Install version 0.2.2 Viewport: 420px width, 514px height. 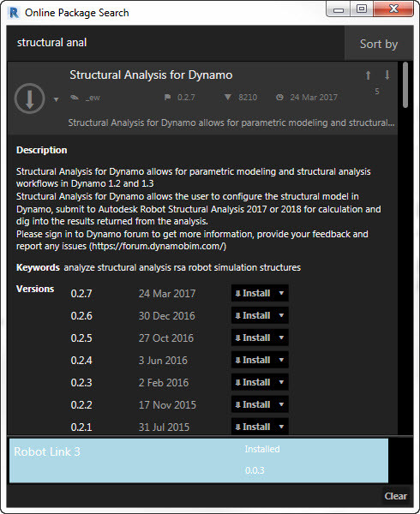[x=253, y=404]
